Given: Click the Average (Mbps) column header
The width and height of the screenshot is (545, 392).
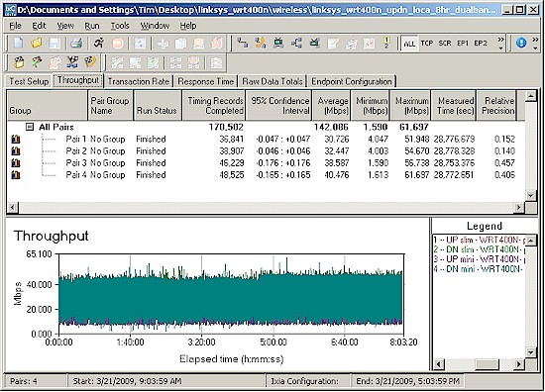Looking at the screenshot, I should [x=332, y=105].
